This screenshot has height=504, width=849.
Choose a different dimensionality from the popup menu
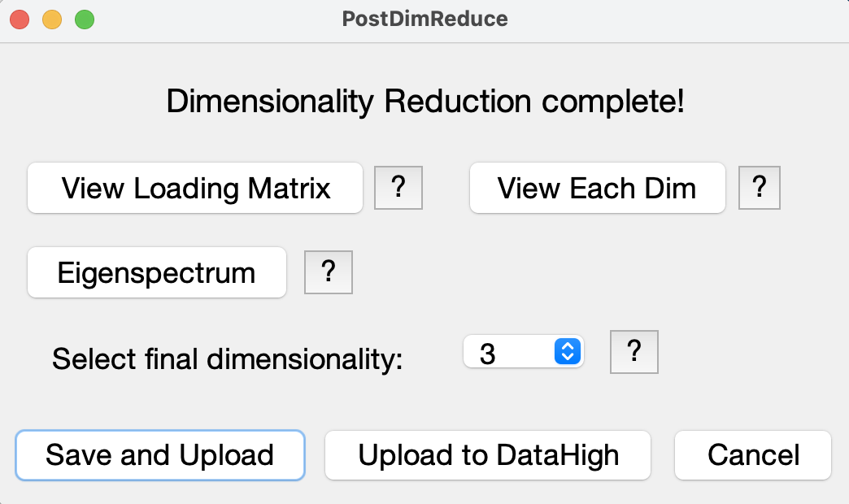click(523, 352)
